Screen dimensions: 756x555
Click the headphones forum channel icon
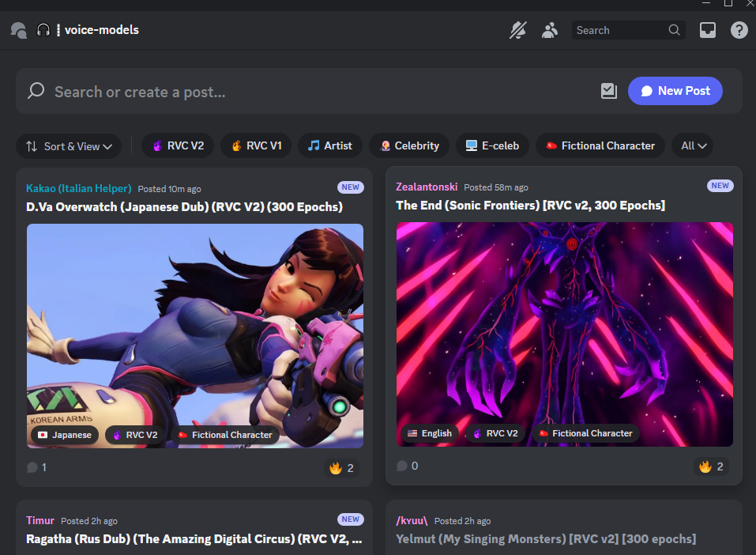click(43, 30)
